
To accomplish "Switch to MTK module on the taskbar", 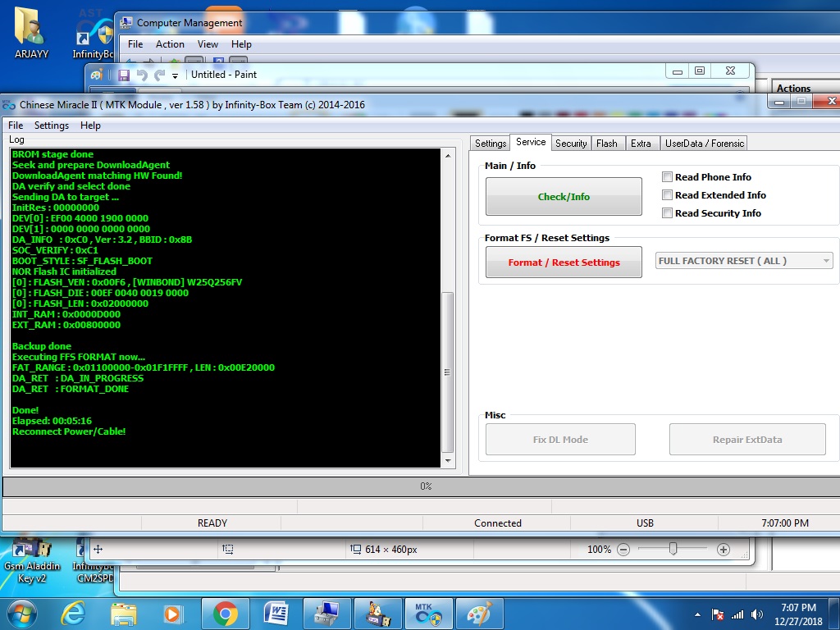I will point(428,614).
